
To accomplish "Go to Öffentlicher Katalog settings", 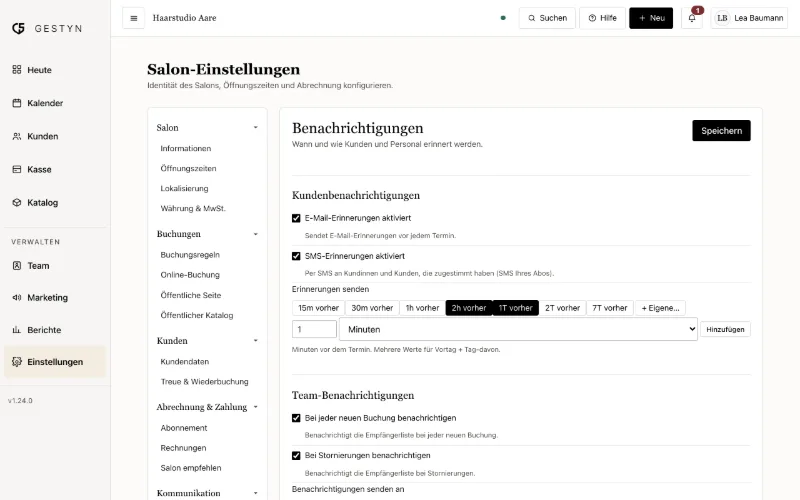I will pos(196,315).
